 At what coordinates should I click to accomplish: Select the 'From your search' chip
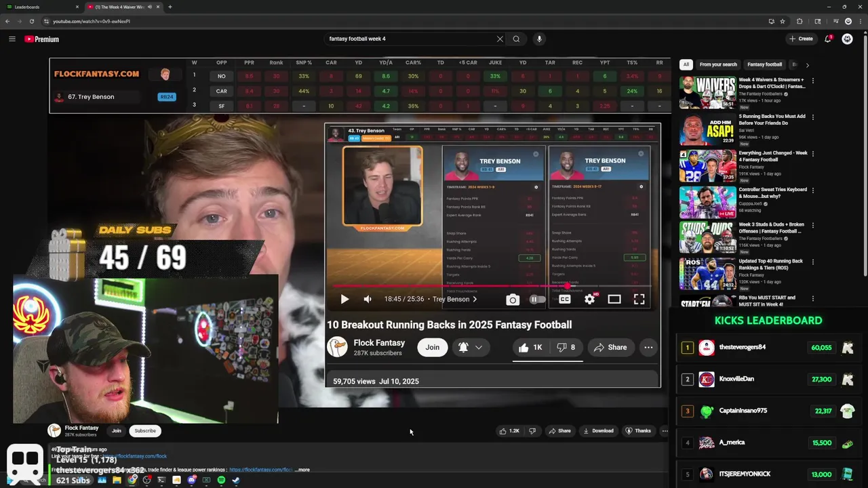(x=718, y=64)
